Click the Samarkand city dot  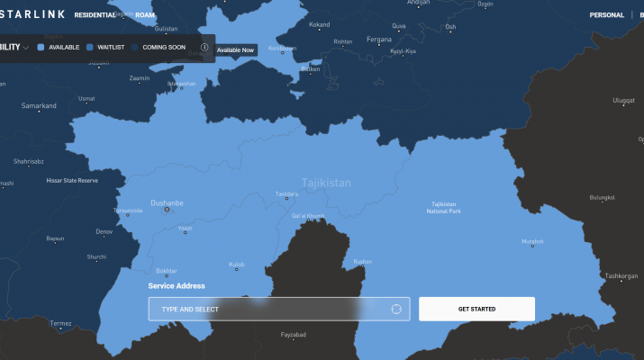(x=40, y=112)
